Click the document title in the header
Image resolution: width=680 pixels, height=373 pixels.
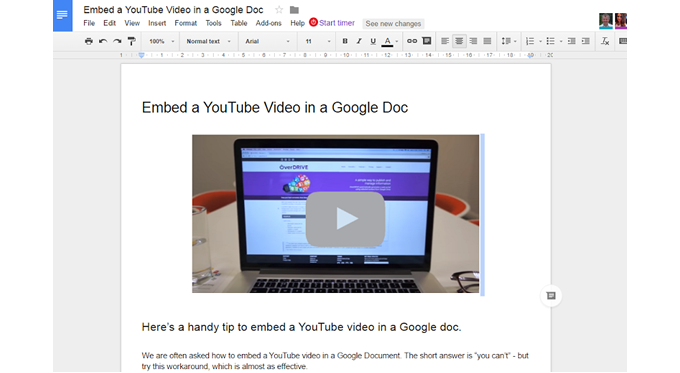[x=173, y=10]
